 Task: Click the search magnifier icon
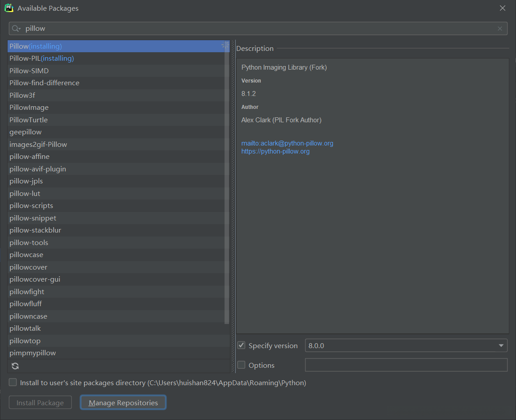[x=16, y=29]
